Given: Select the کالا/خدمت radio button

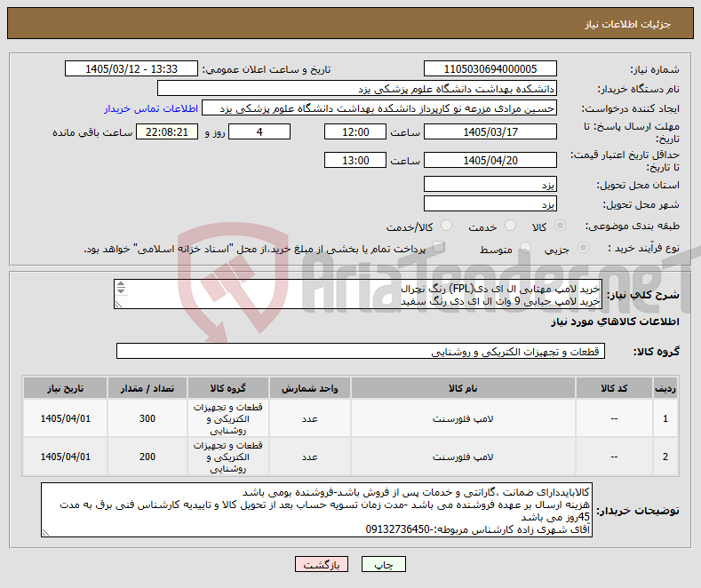Looking at the screenshot, I should click(x=446, y=226).
